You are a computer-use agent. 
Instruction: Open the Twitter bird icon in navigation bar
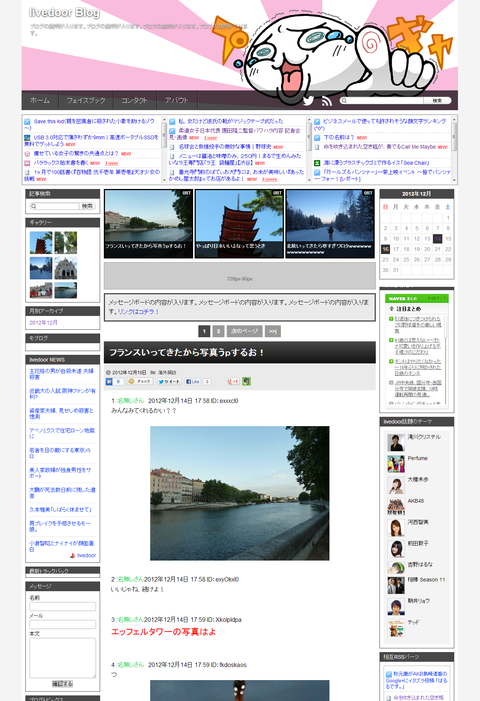[x=308, y=101]
